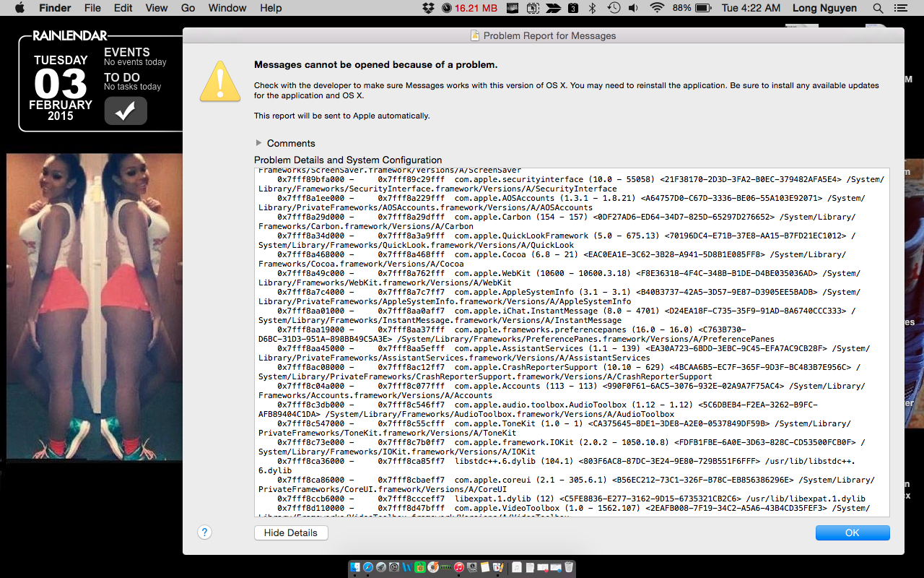Click the Bluetooth status icon
The image size is (924, 578).
click(593, 8)
